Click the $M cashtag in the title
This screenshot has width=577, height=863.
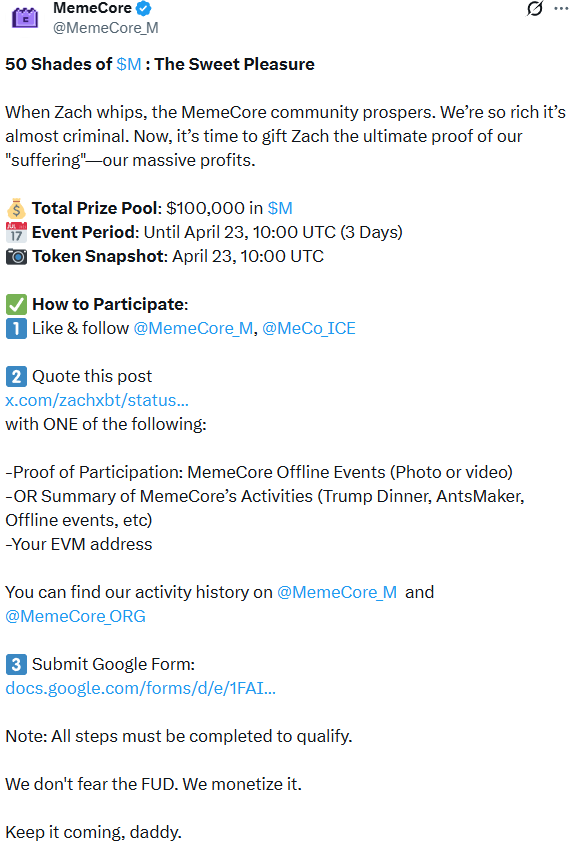(x=129, y=64)
